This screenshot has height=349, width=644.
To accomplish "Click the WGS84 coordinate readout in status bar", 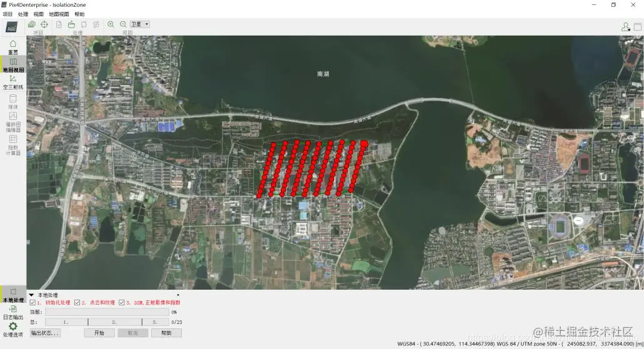I will click(x=447, y=343).
